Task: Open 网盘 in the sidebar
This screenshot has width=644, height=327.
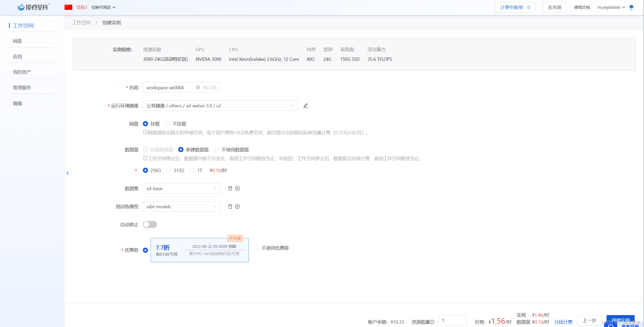Action: point(18,41)
